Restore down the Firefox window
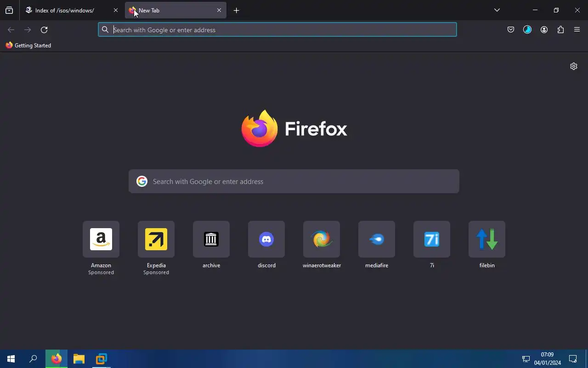The height and width of the screenshot is (368, 588). click(x=556, y=10)
